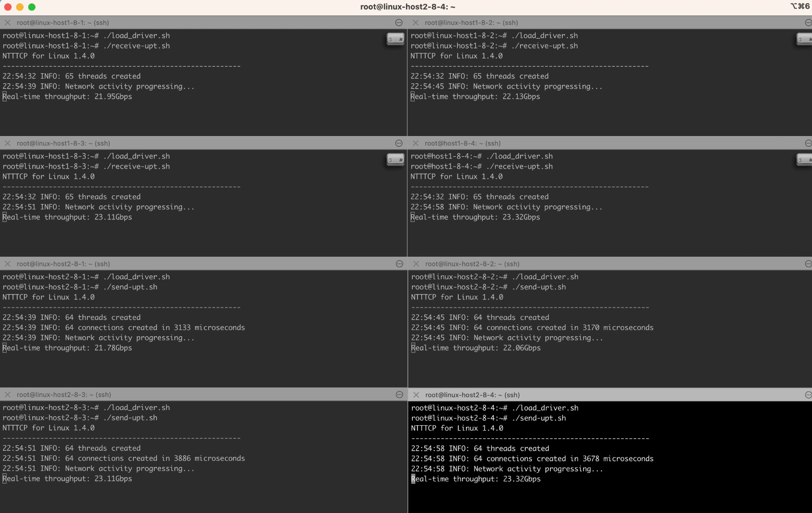Click the './receive-upt.sh' command in linux-host1-8-3 pane

pos(137,167)
